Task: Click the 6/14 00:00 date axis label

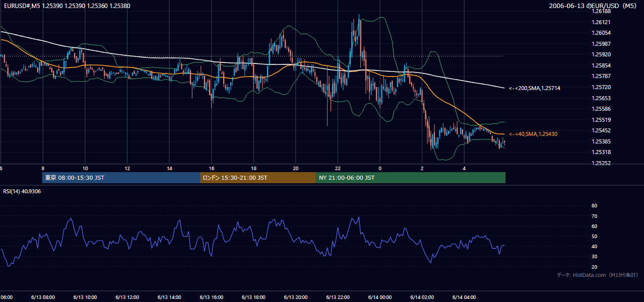Action: [x=379, y=297]
